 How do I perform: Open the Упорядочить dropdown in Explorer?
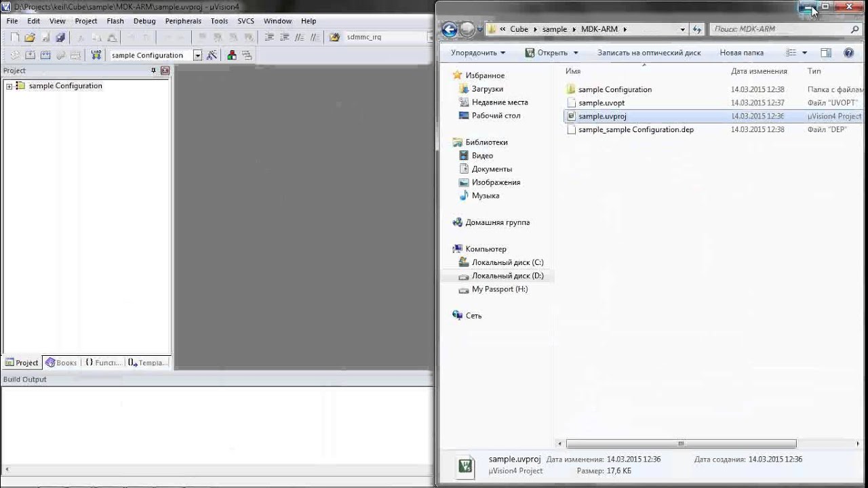478,52
